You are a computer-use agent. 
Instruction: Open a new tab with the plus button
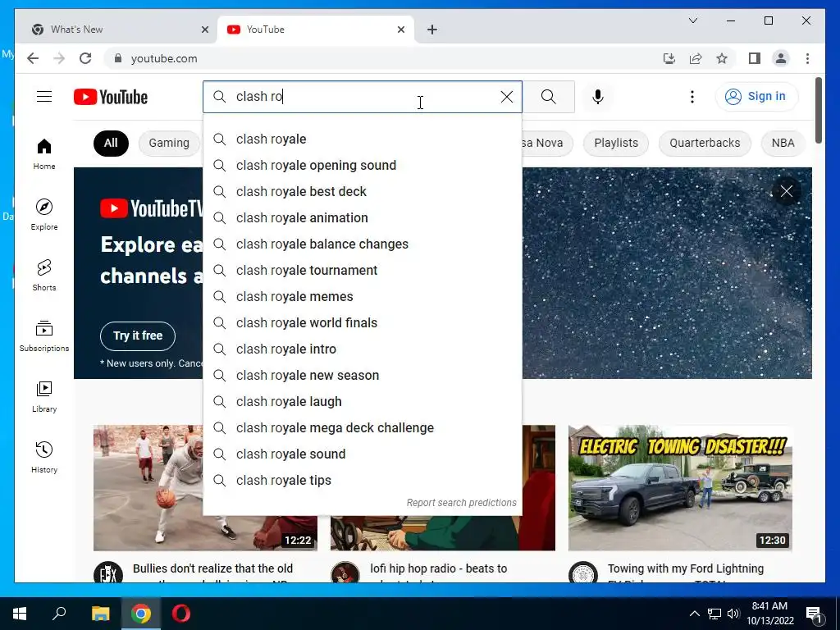click(x=431, y=30)
